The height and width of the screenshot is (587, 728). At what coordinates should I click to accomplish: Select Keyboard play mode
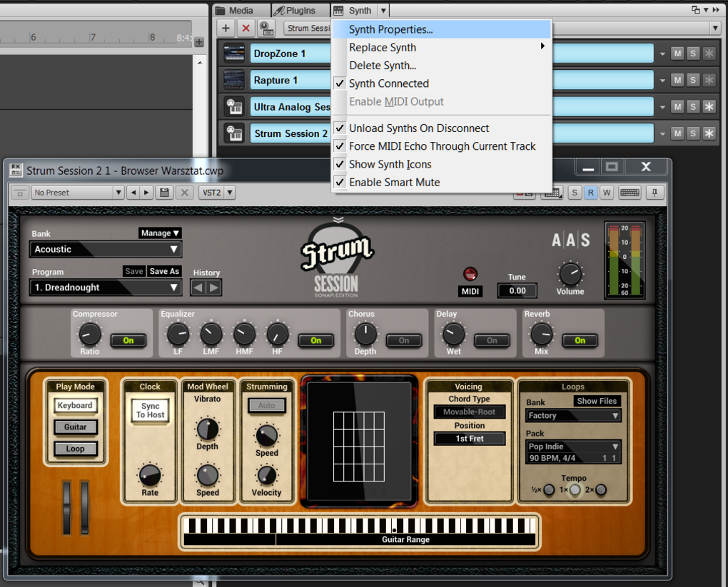75,406
